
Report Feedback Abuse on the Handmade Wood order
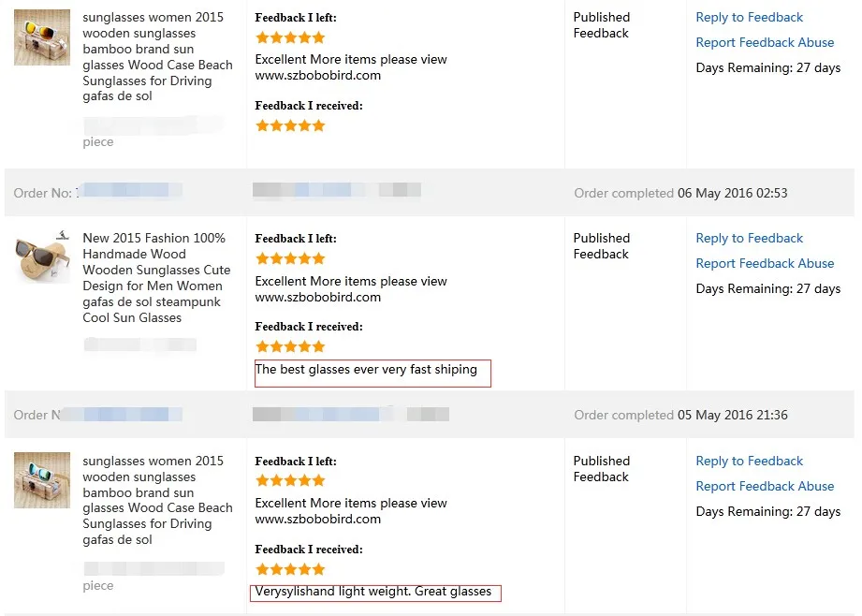(765, 263)
